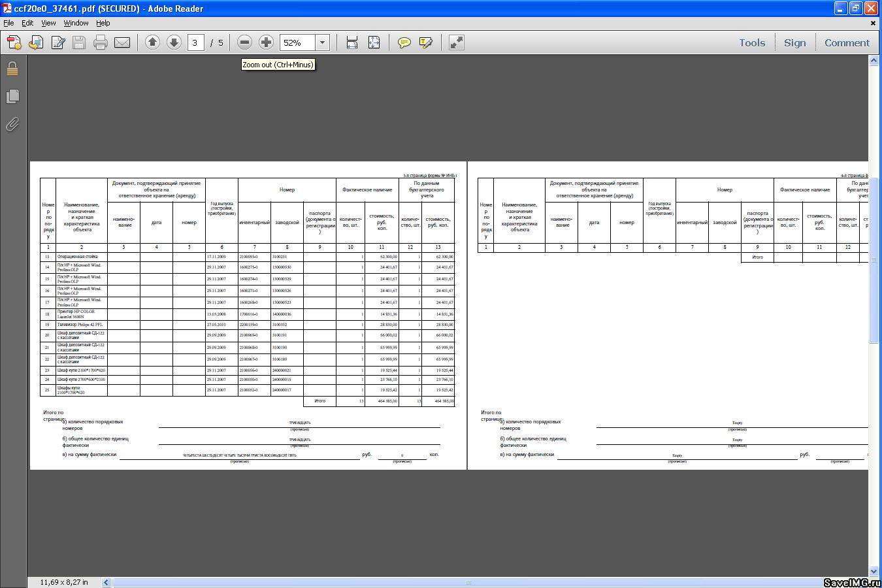The image size is (882, 588).
Task: Print the document using the printer icon
Action: pyautogui.click(x=100, y=42)
